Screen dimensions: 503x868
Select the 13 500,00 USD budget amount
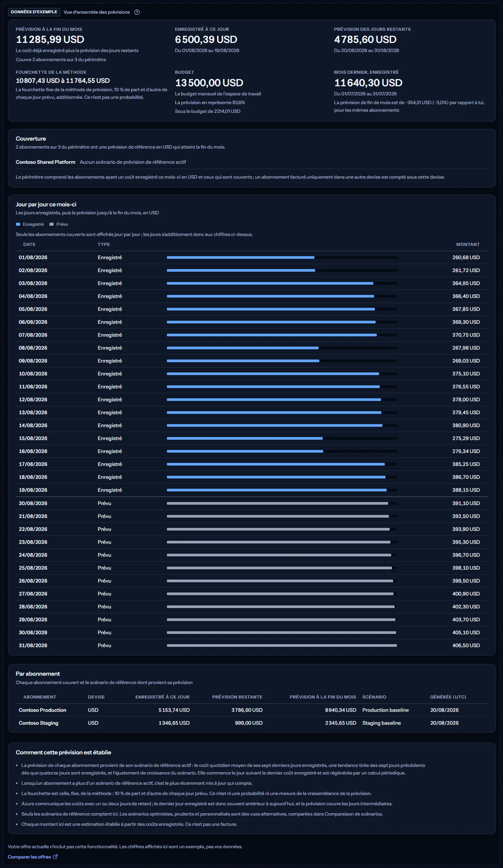tap(209, 83)
